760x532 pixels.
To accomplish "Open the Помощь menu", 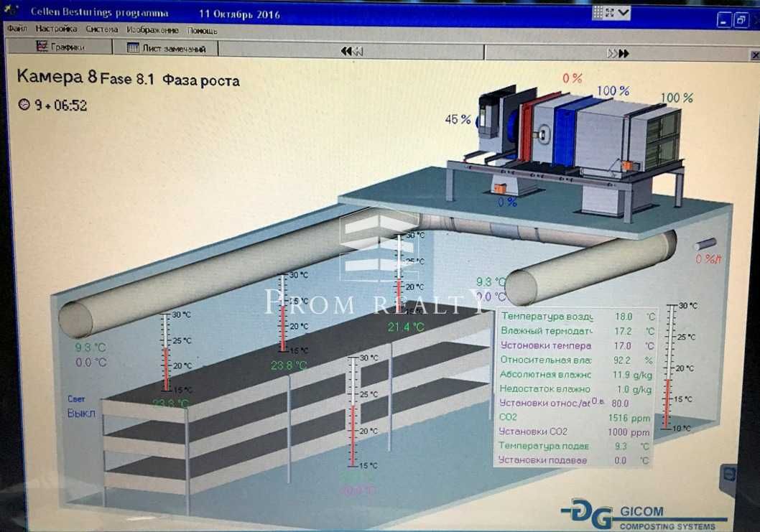I will click(x=202, y=31).
